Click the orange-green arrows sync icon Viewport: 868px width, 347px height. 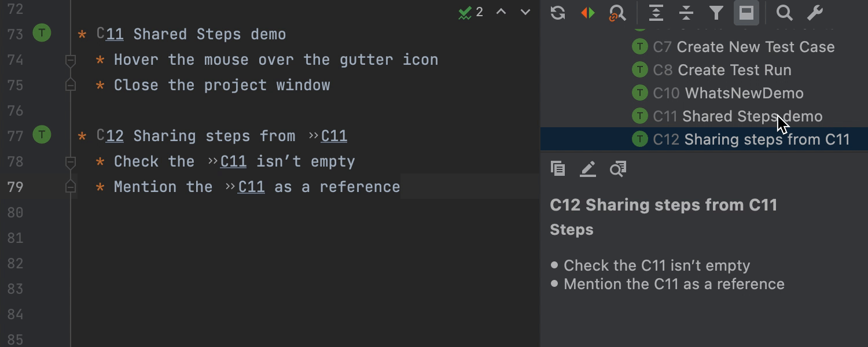(x=588, y=13)
